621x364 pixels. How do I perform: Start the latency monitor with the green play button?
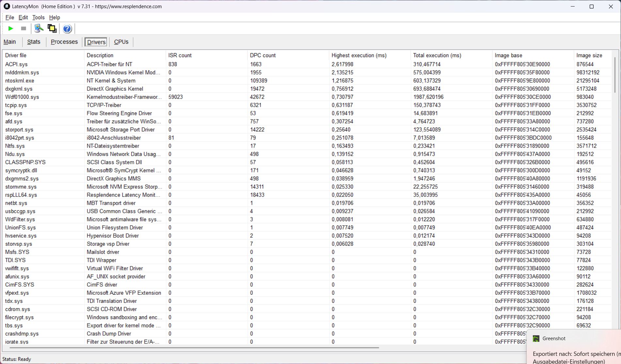coord(10,29)
